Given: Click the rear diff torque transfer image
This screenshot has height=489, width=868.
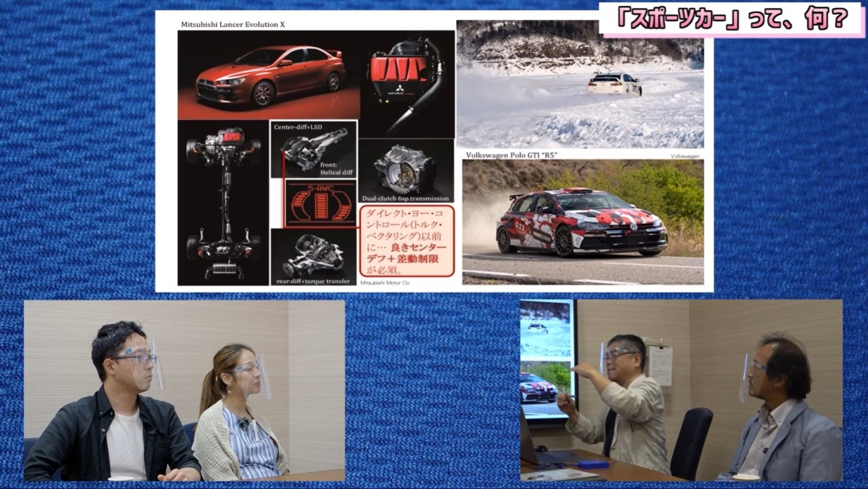Looking at the screenshot, I should (313, 257).
